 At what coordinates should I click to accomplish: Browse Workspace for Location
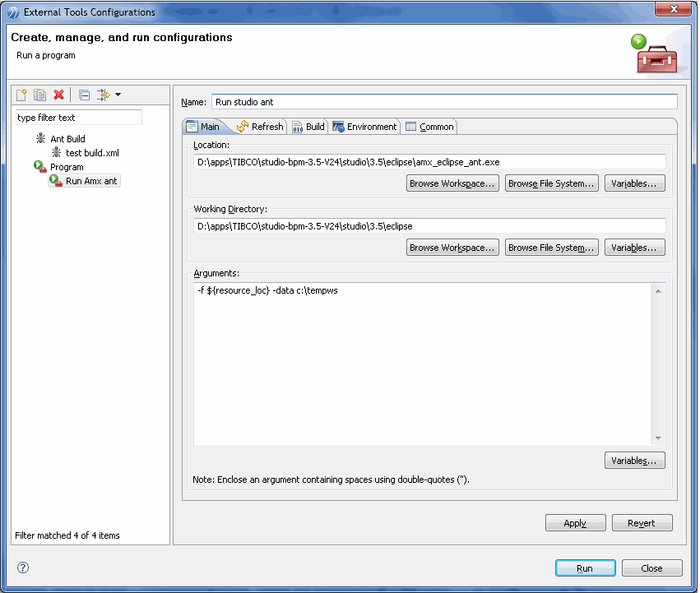coord(452,183)
